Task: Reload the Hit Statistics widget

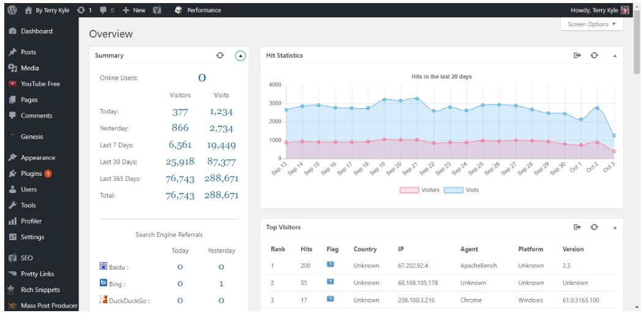Action: coord(594,55)
